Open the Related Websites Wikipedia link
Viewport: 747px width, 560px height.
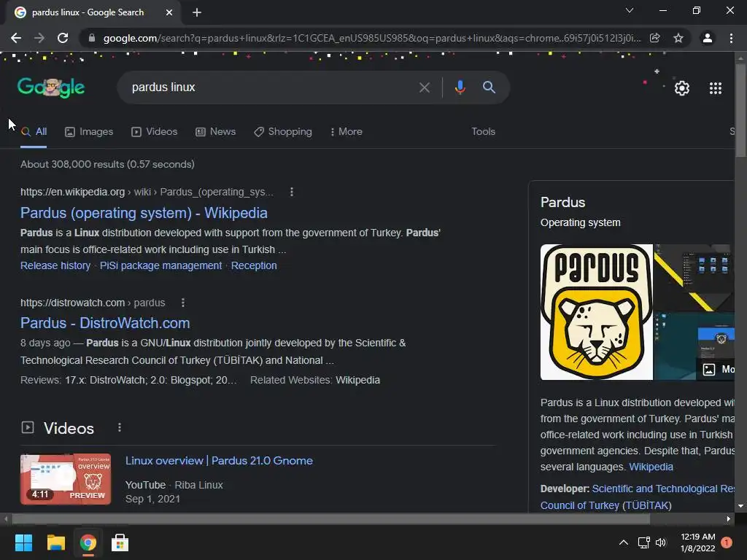tap(357, 380)
